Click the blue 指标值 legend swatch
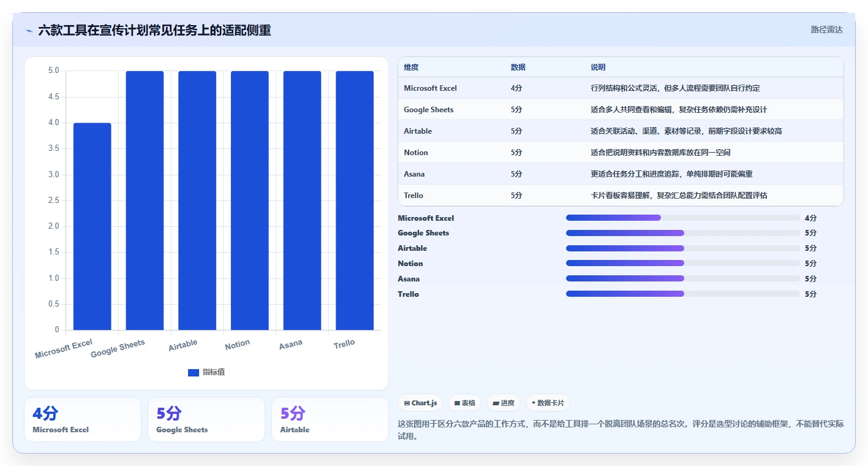The height and width of the screenshot is (466, 868). click(194, 372)
